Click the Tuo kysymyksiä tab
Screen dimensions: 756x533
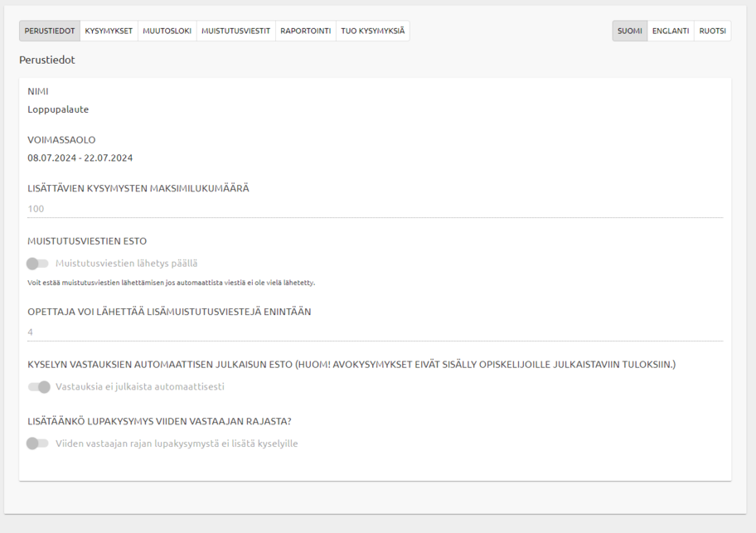(373, 31)
